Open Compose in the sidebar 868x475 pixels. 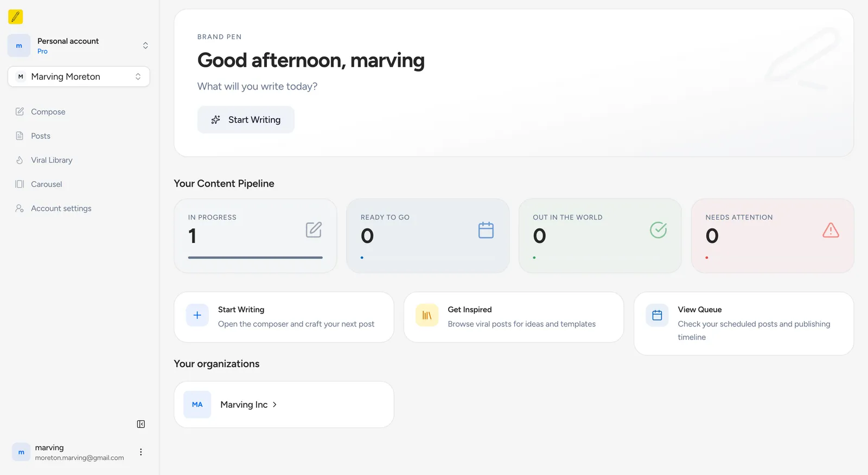[48, 112]
